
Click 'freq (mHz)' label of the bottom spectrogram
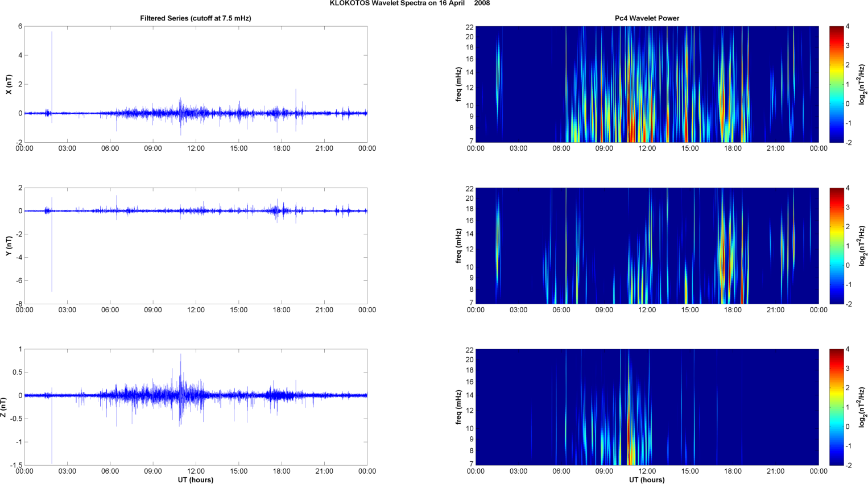tap(458, 407)
